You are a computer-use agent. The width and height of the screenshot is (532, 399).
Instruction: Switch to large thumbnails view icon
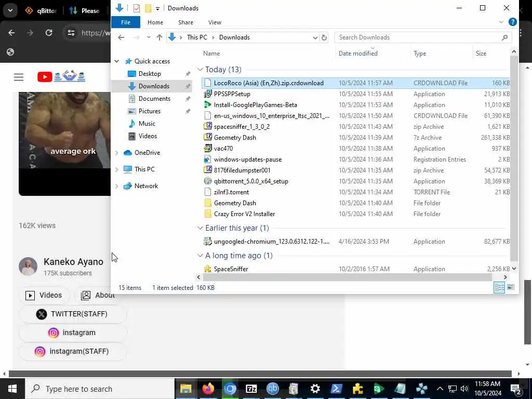pyautogui.click(x=511, y=287)
